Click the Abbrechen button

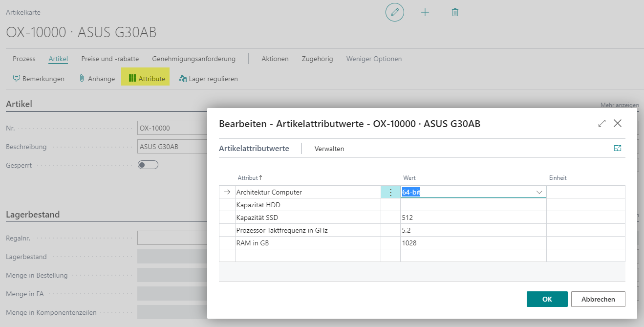click(x=599, y=299)
